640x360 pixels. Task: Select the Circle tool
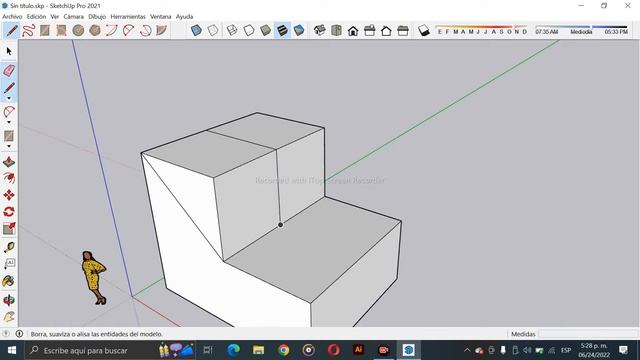pos(78,31)
